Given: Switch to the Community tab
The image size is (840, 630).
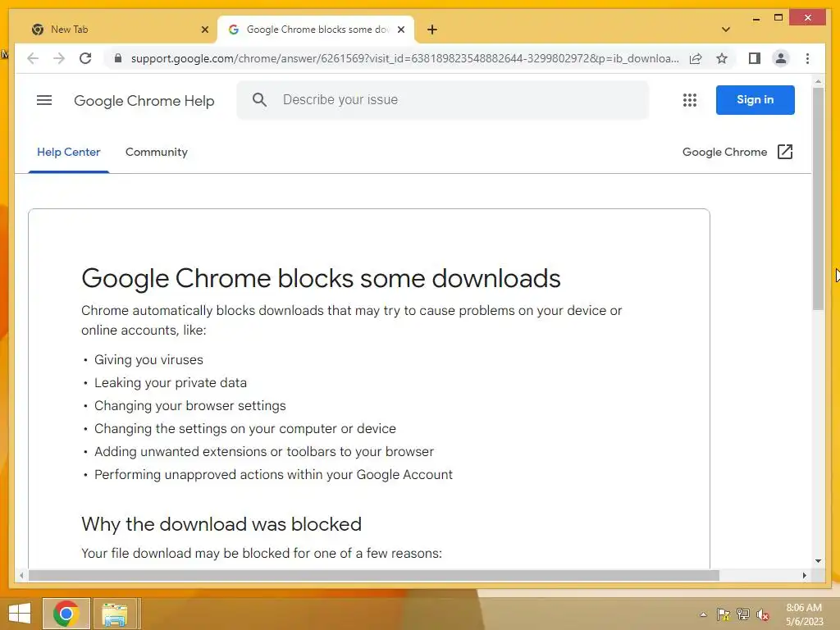Looking at the screenshot, I should [x=157, y=152].
